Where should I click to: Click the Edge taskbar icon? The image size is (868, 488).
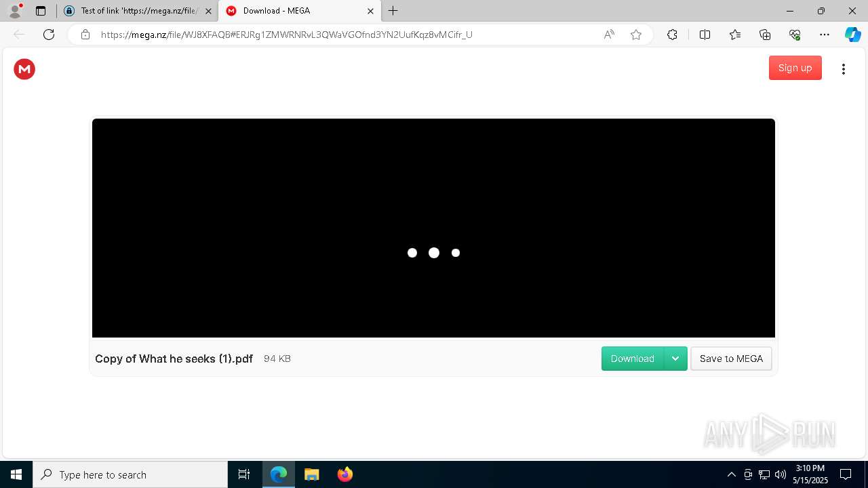(279, 474)
